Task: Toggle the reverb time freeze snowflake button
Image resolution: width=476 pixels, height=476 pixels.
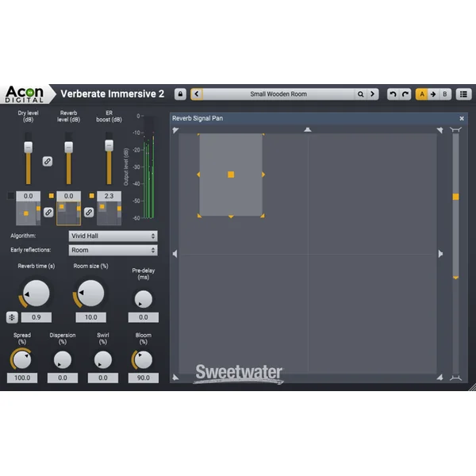Action: [12, 317]
